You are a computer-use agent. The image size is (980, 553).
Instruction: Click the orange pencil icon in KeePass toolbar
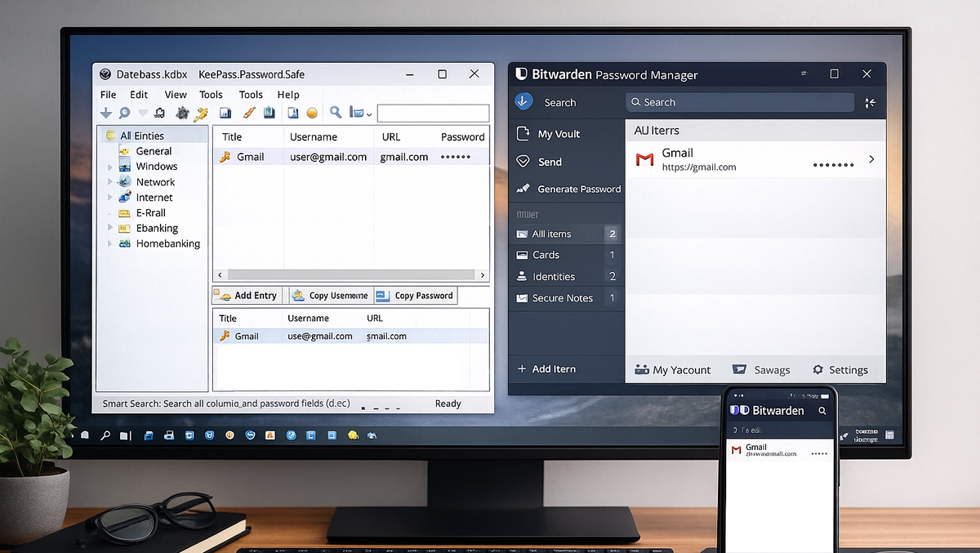250,114
